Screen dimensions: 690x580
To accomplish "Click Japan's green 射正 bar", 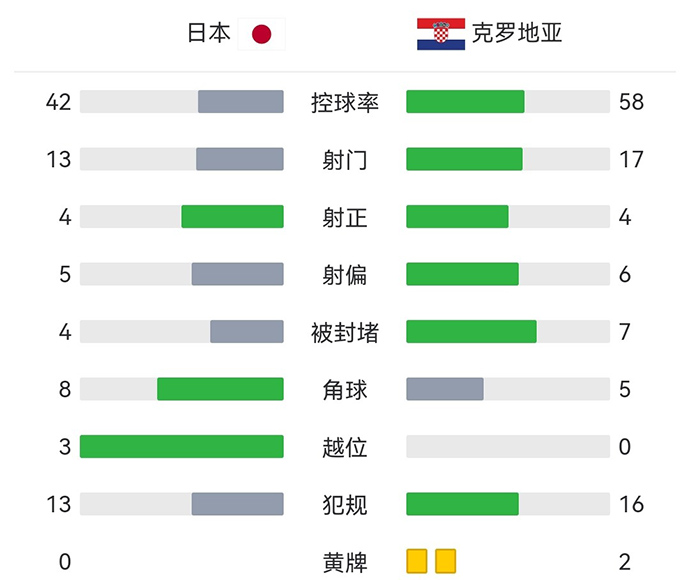I will pos(232,217).
